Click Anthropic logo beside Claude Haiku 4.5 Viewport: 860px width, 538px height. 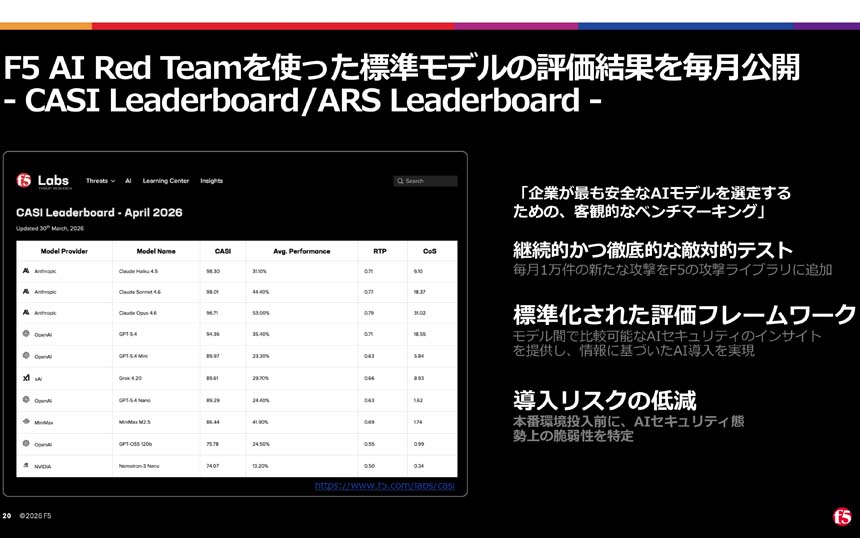(26, 271)
